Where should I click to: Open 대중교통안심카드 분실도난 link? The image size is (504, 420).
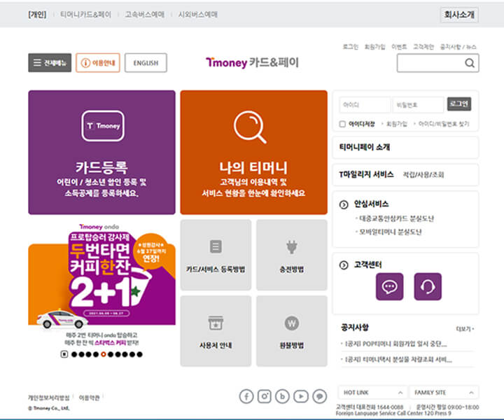point(396,218)
